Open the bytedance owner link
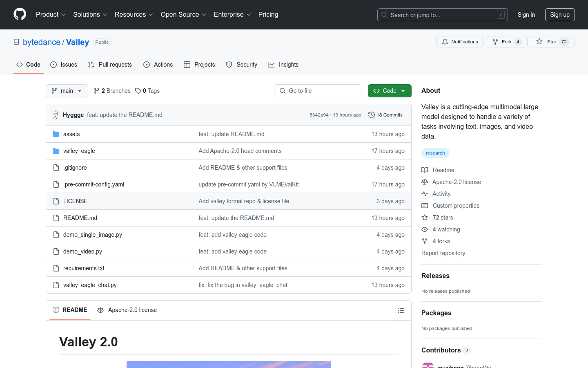The height and width of the screenshot is (368, 588). (42, 42)
